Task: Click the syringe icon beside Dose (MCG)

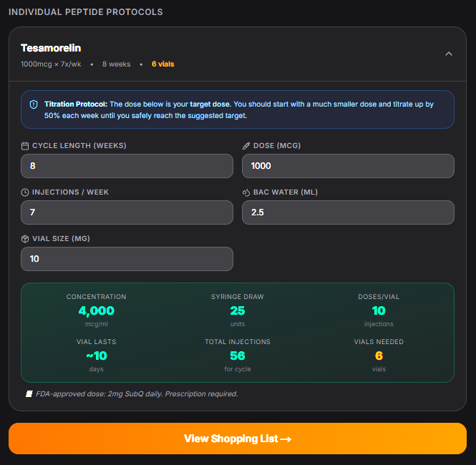Action: click(246, 146)
